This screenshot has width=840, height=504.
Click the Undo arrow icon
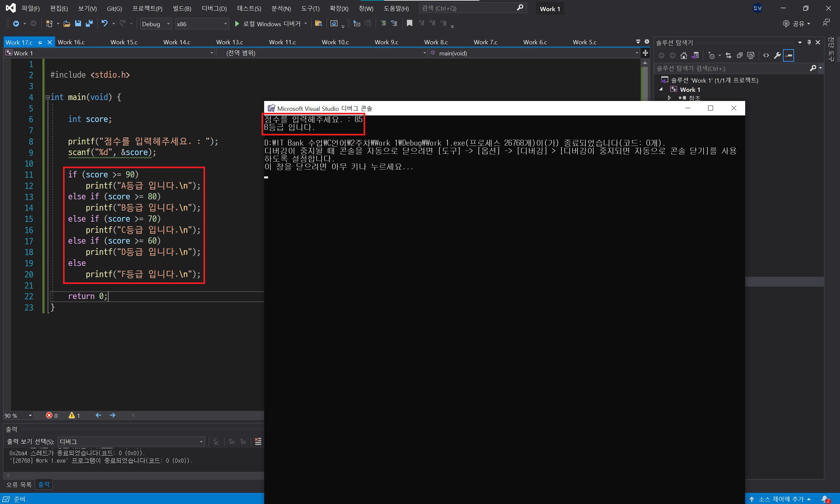(105, 23)
